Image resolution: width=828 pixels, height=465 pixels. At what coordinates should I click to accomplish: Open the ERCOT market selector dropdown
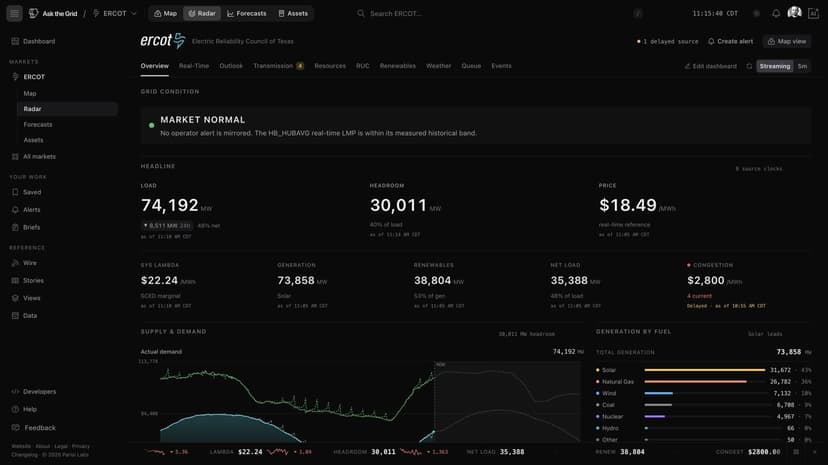[x=115, y=13]
